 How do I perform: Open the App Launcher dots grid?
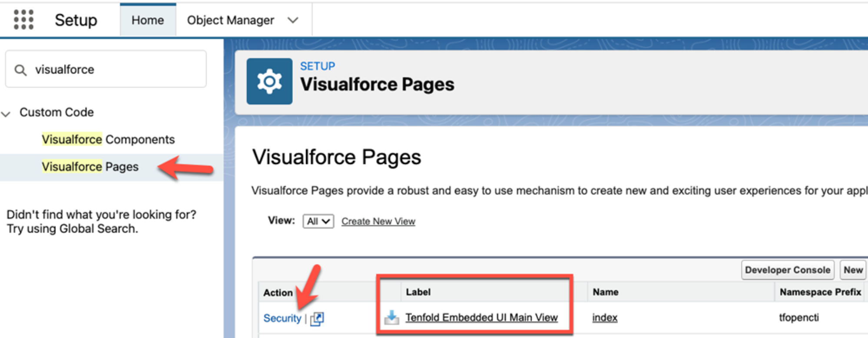(23, 20)
